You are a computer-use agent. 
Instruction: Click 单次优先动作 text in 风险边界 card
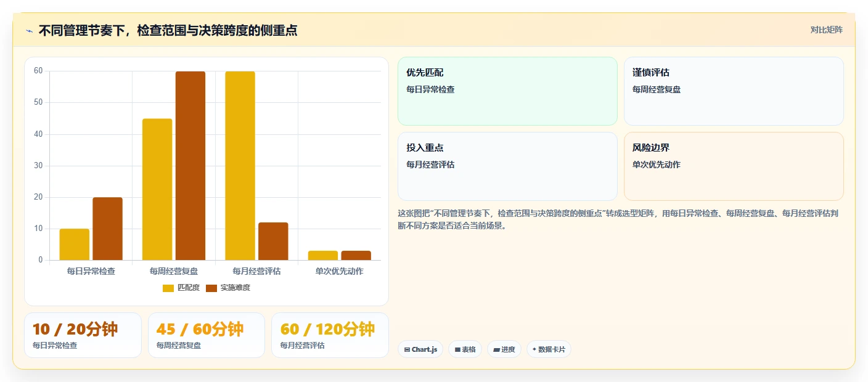coord(657,165)
